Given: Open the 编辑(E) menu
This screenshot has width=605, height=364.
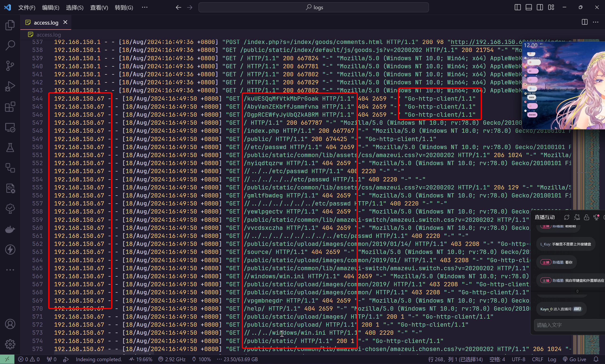Looking at the screenshot, I should point(51,7).
